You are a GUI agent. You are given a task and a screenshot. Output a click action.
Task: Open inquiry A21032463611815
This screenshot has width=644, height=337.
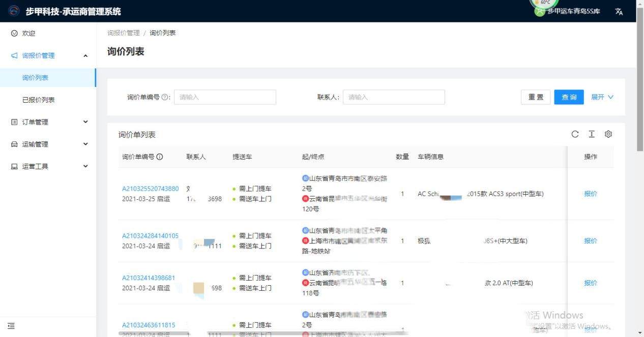coord(149,325)
